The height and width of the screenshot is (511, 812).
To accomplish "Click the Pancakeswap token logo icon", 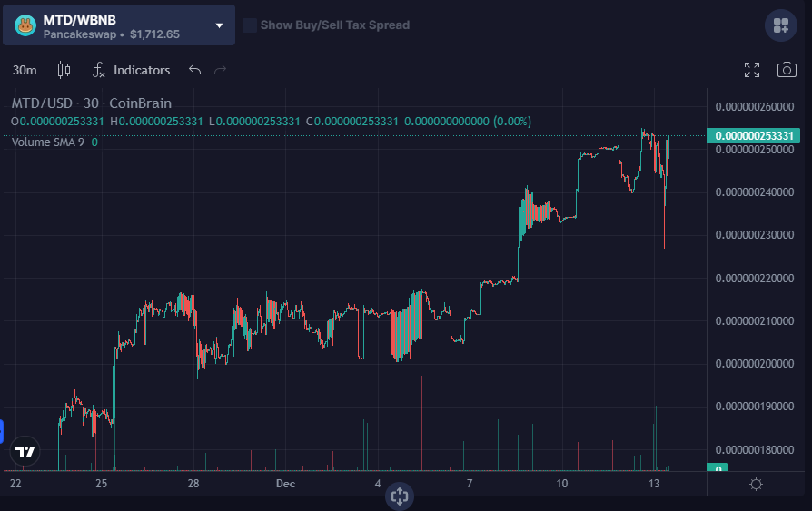I will tap(25, 25).
